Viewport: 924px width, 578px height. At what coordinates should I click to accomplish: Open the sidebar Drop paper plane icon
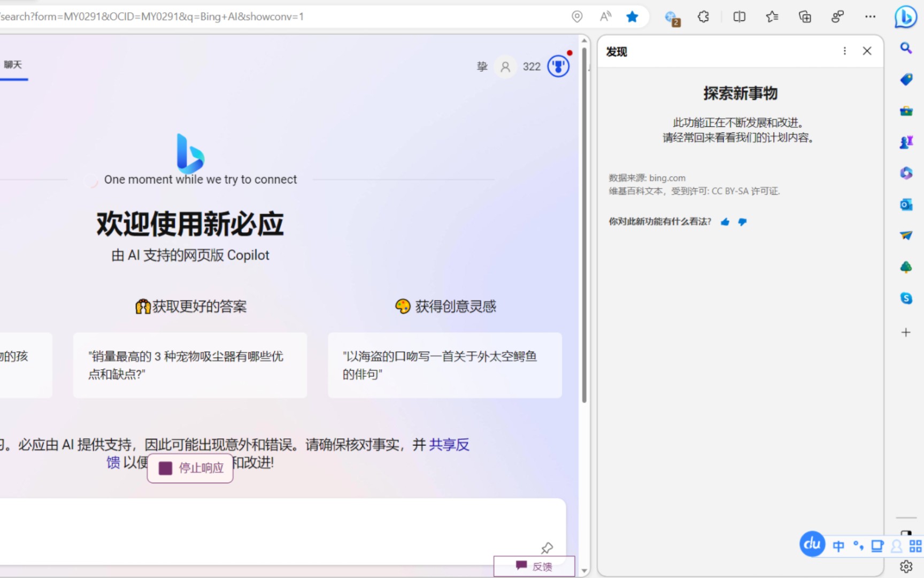tap(906, 235)
